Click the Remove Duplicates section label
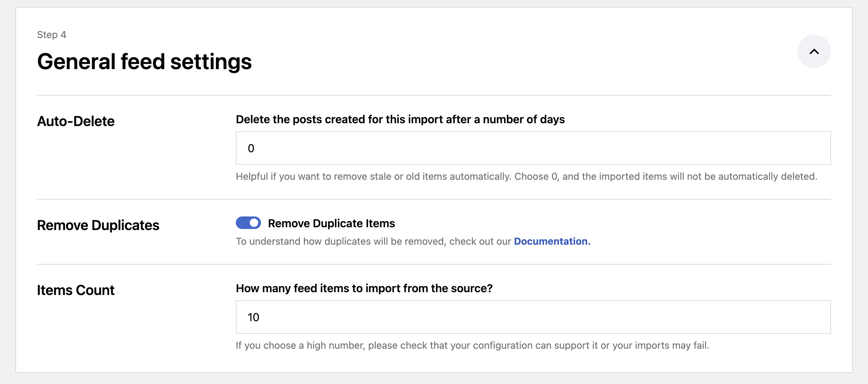 98,225
